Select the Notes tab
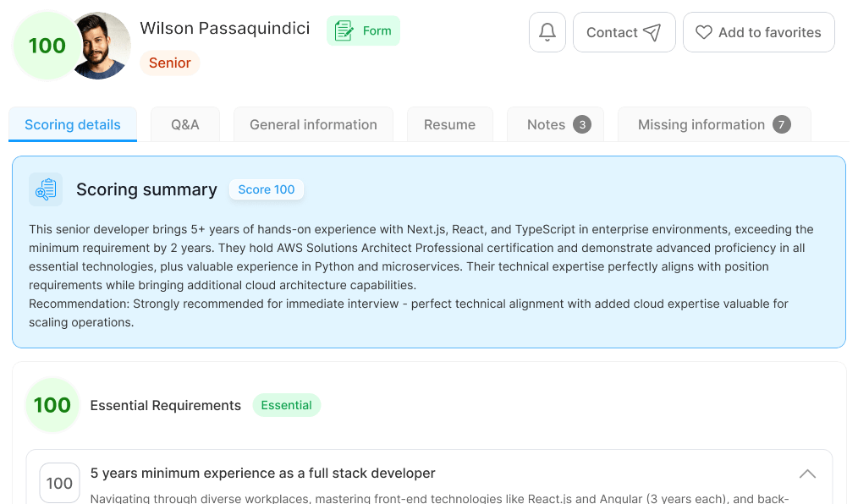 (555, 124)
